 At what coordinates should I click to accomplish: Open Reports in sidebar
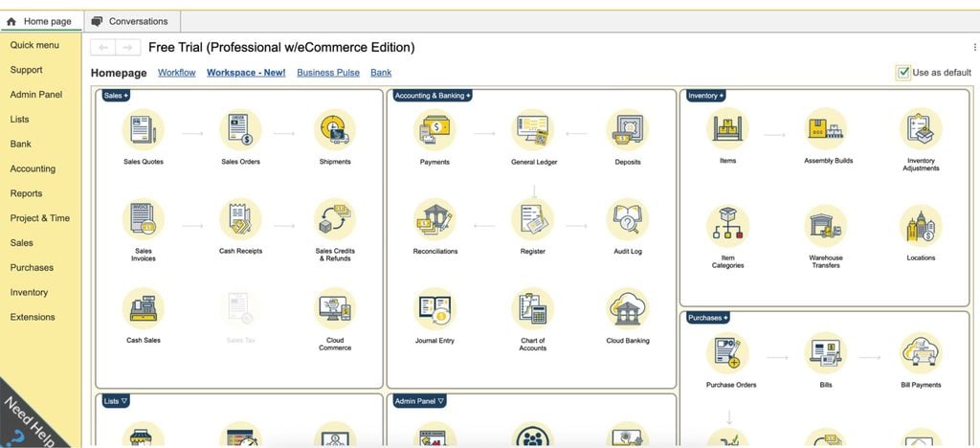coord(26,193)
